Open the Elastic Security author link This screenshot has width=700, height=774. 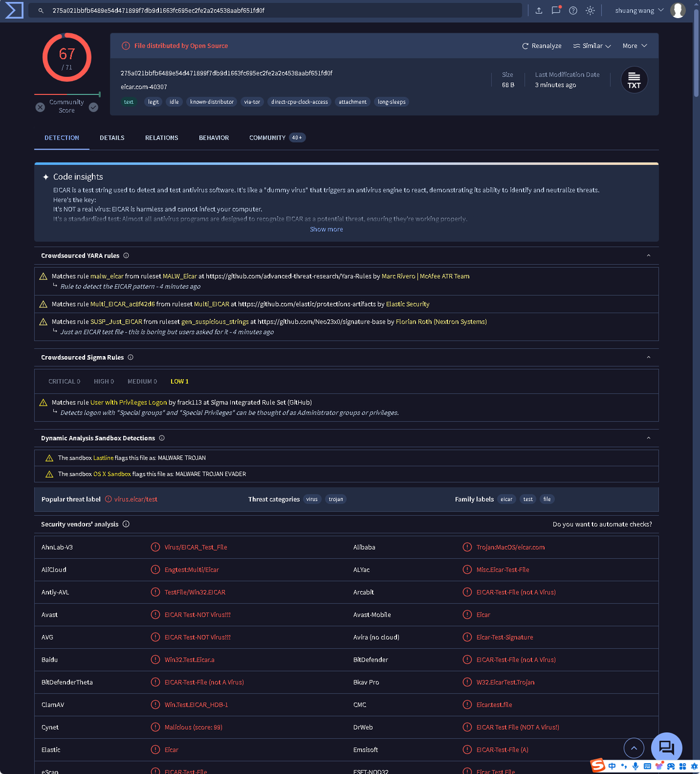407,304
